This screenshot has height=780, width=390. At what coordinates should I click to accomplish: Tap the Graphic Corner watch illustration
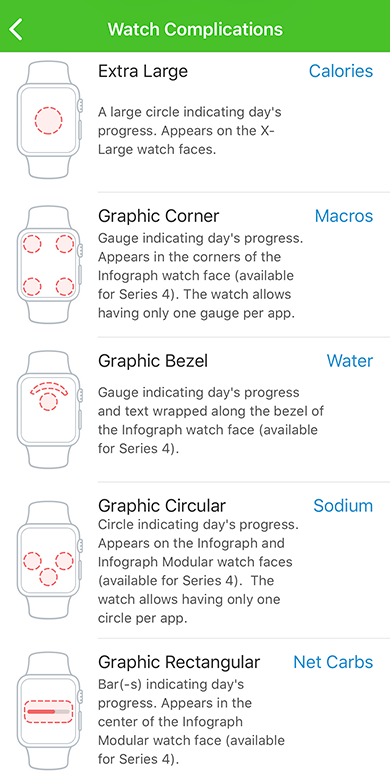click(x=49, y=265)
